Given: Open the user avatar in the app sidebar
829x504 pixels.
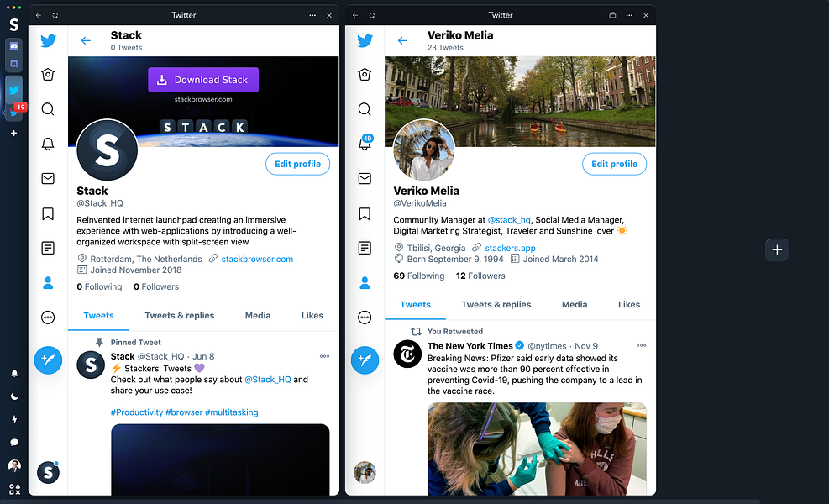Looking at the screenshot, I should point(14,465).
